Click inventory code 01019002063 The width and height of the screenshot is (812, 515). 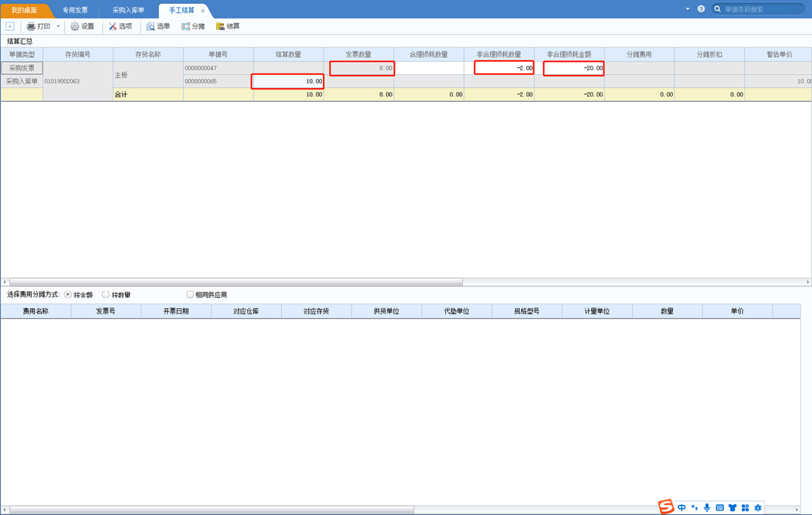(62, 81)
